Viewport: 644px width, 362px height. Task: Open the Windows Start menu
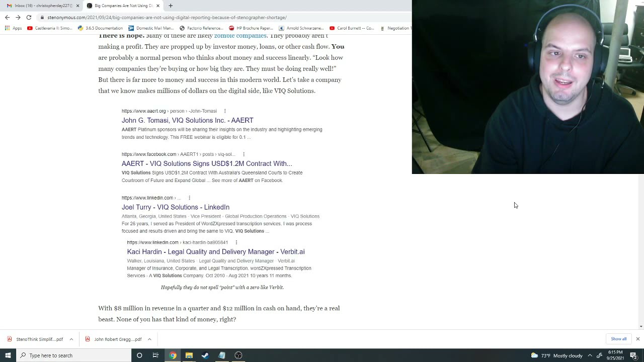[8, 355]
